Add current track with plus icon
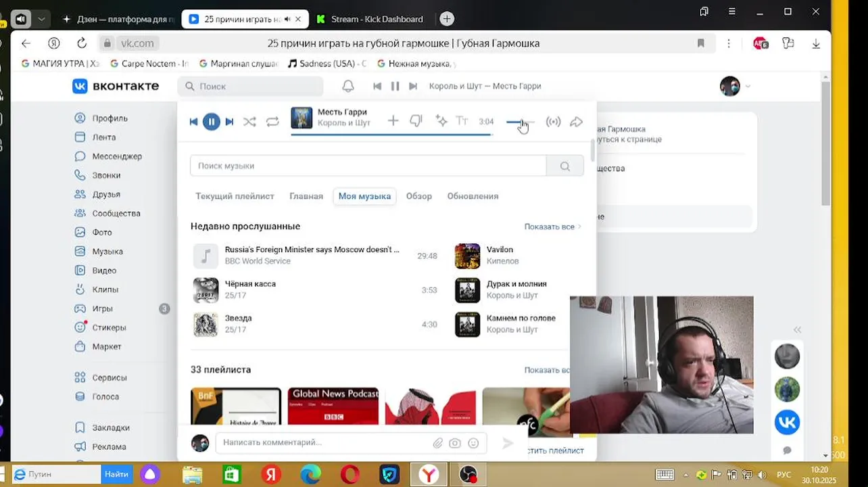This screenshot has width=868, height=487. [393, 121]
